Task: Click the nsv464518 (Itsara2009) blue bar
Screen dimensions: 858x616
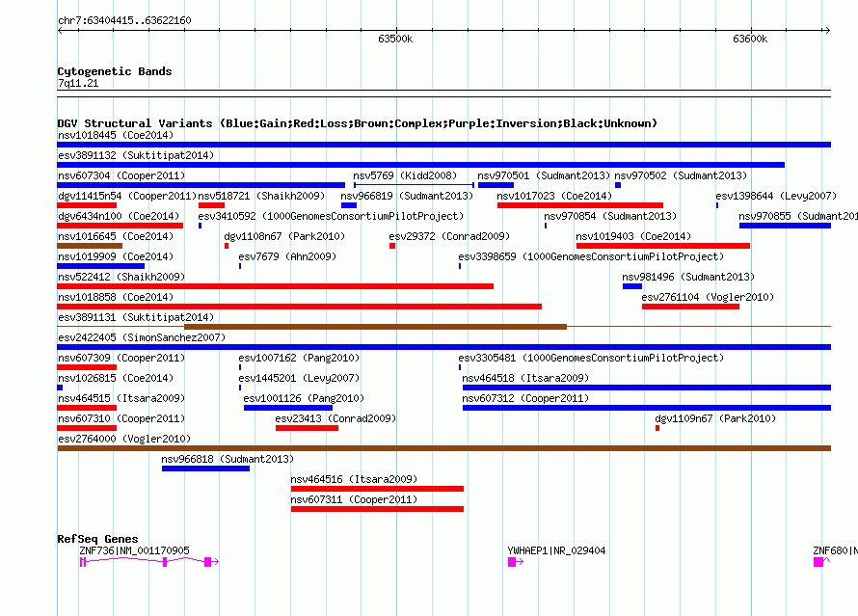Action: [647, 388]
